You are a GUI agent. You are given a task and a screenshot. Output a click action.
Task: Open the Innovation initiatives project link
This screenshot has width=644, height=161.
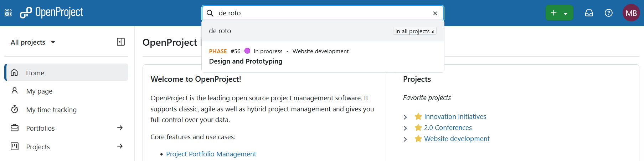tap(455, 116)
